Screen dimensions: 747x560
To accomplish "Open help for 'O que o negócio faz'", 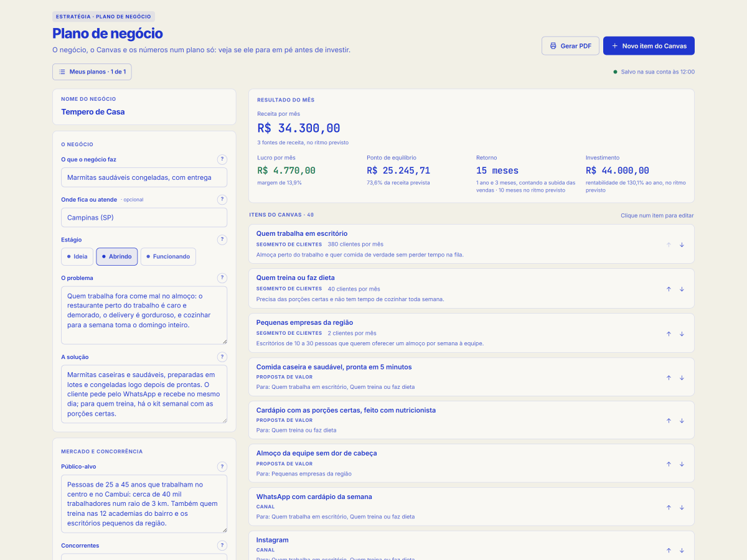I will click(222, 160).
